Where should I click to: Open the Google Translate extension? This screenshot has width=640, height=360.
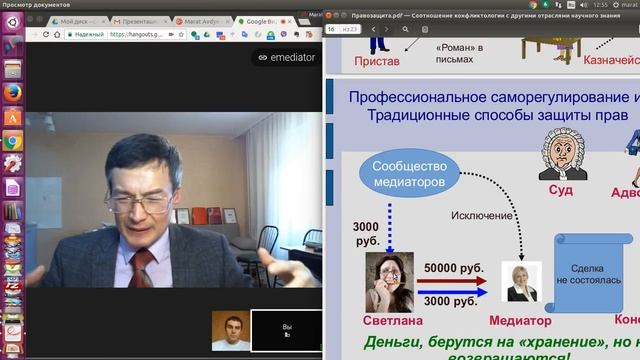tap(244, 35)
